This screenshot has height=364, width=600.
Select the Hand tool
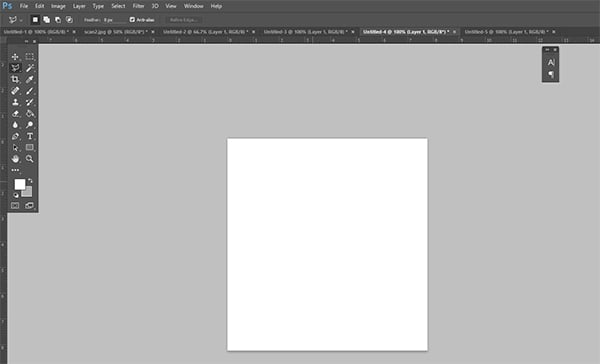pyautogui.click(x=15, y=159)
